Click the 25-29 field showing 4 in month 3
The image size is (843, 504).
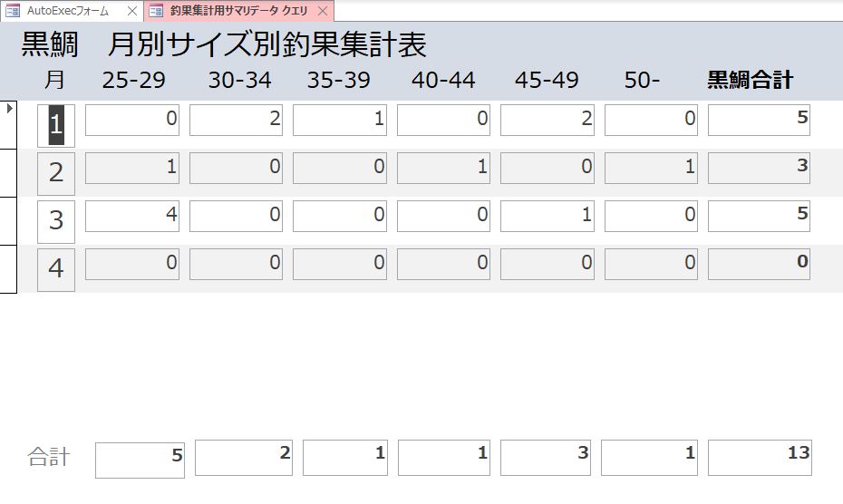pyautogui.click(x=132, y=216)
